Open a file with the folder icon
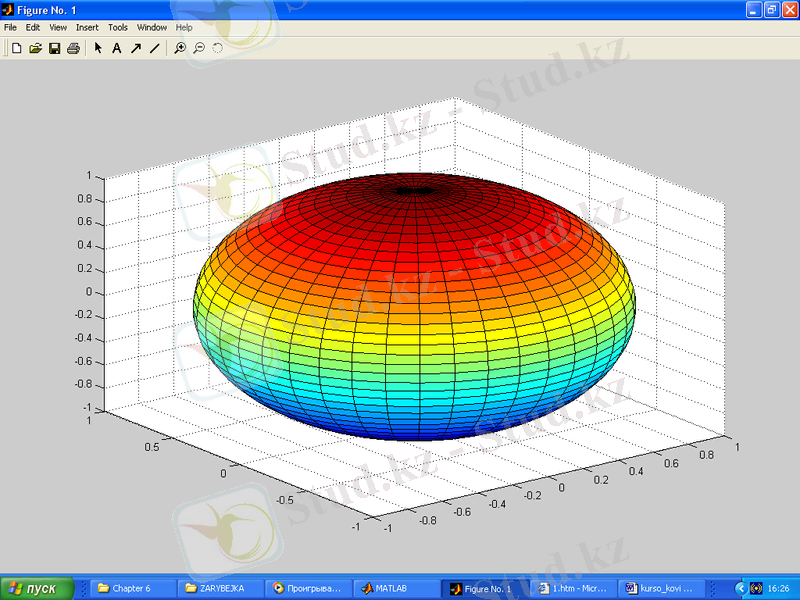800x600 pixels. point(35,48)
